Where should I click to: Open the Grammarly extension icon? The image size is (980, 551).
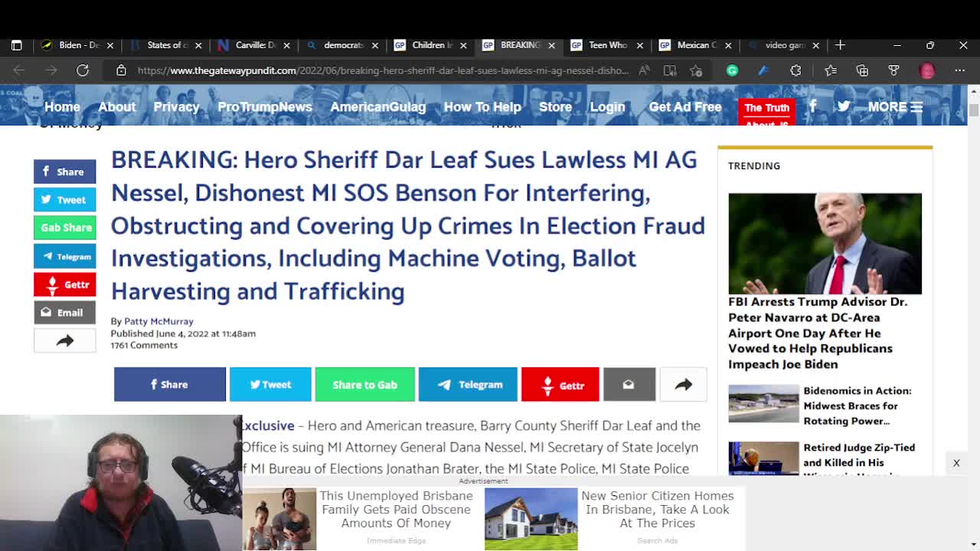(732, 70)
